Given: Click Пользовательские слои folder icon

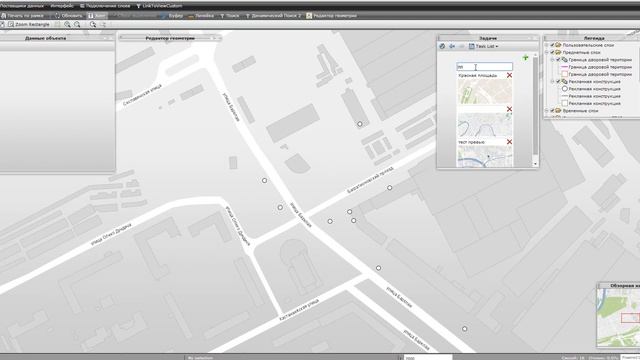Looking at the screenshot, I should tap(558, 45).
